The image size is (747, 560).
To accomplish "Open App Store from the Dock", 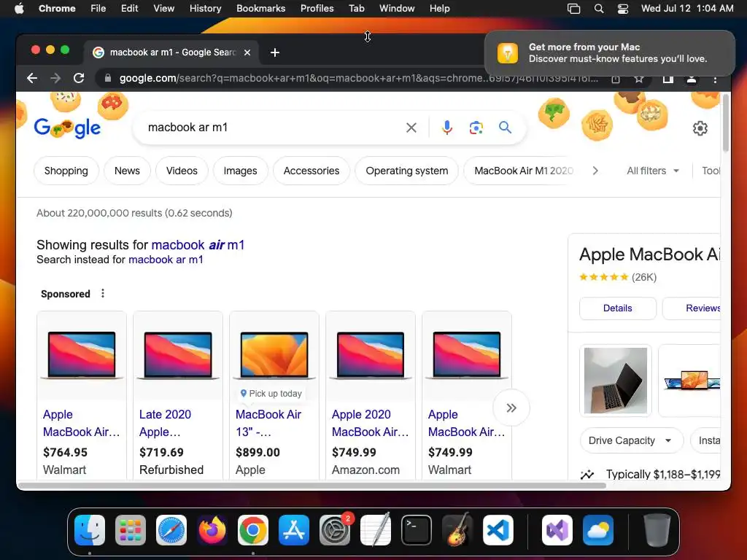I will pos(294,530).
